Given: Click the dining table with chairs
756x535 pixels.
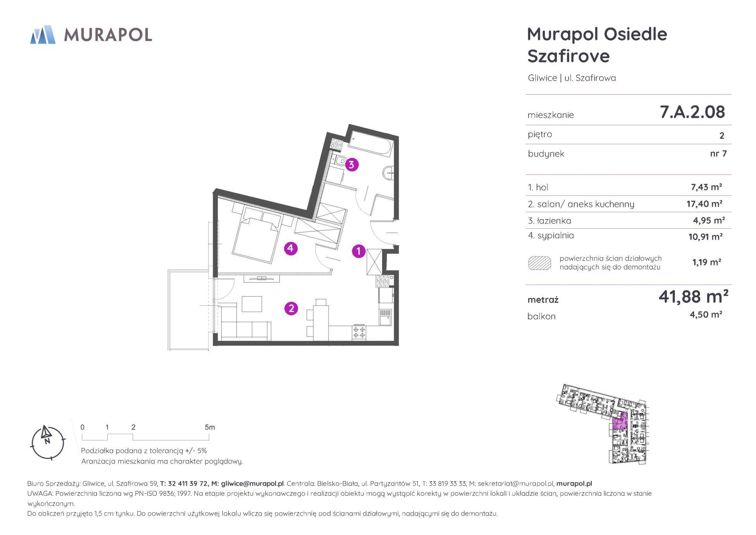Looking at the screenshot, I should click(x=318, y=319).
